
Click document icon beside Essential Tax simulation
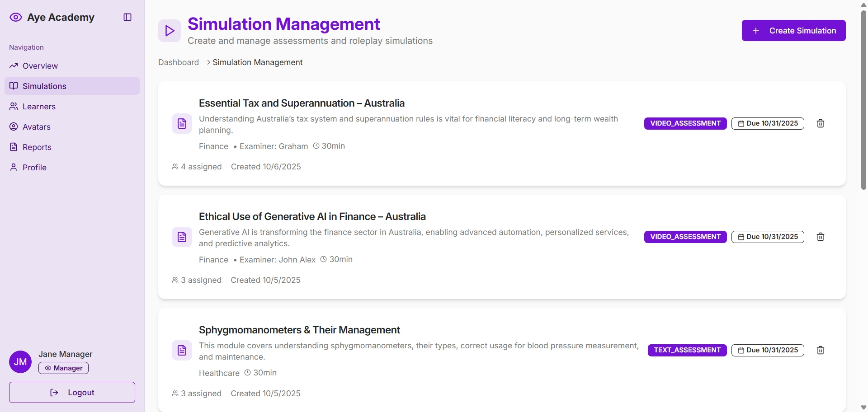182,124
